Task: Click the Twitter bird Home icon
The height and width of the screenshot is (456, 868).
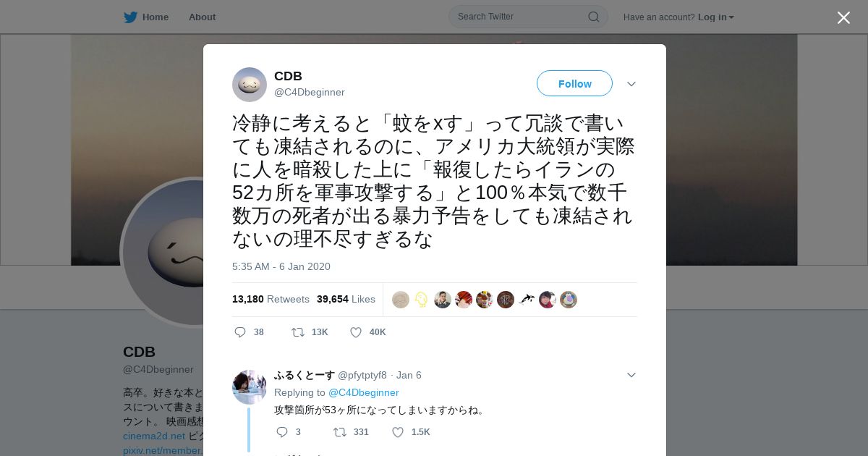Action: tap(130, 17)
